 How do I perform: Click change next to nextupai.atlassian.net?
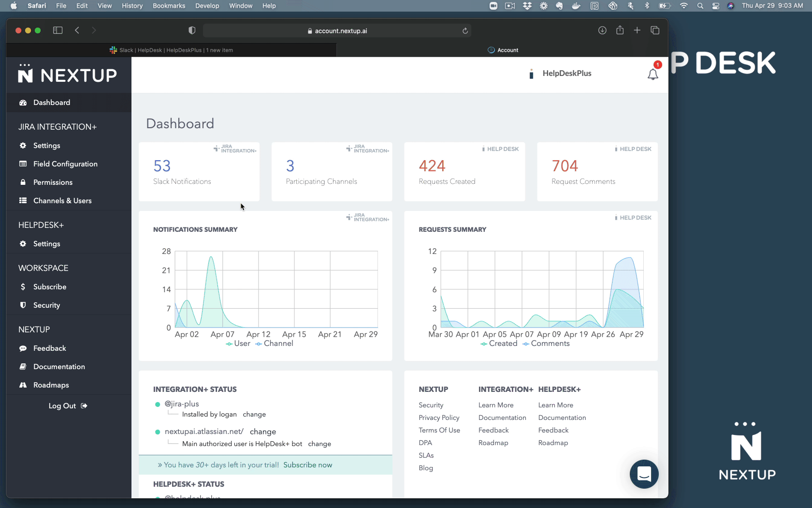(x=263, y=432)
